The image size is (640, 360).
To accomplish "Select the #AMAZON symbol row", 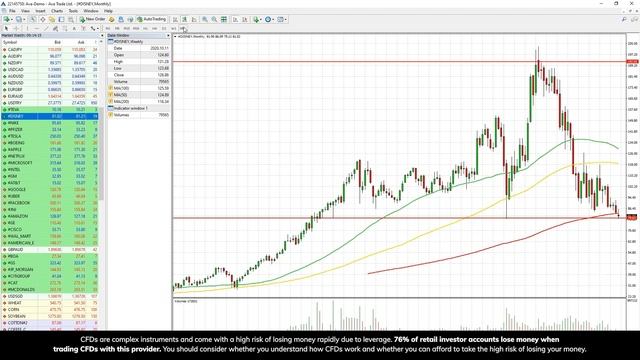I will click(49, 216).
